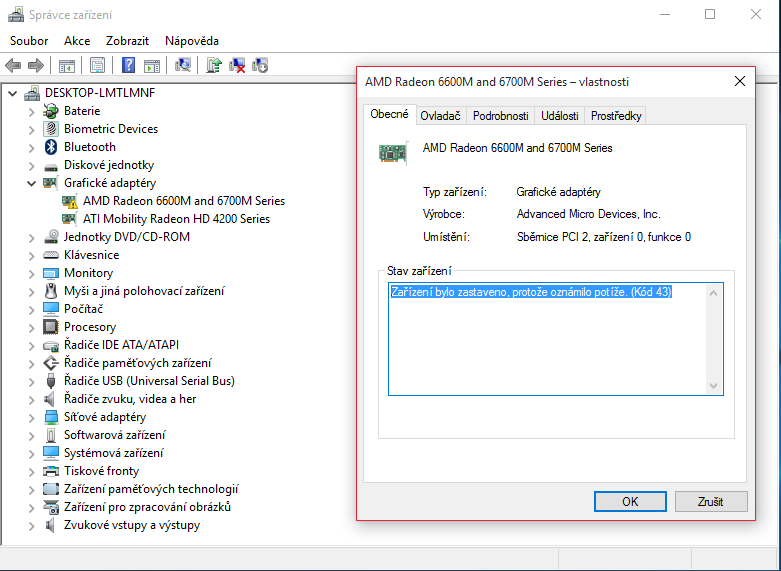Click the Biometric Devices fingerprint icon

coord(51,129)
